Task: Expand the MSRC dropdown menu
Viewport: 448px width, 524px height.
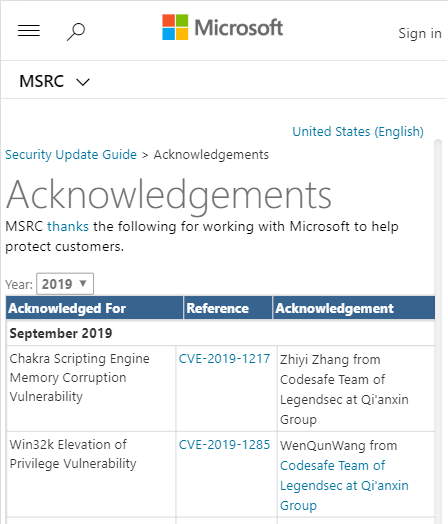Action: click(x=54, y=81)
